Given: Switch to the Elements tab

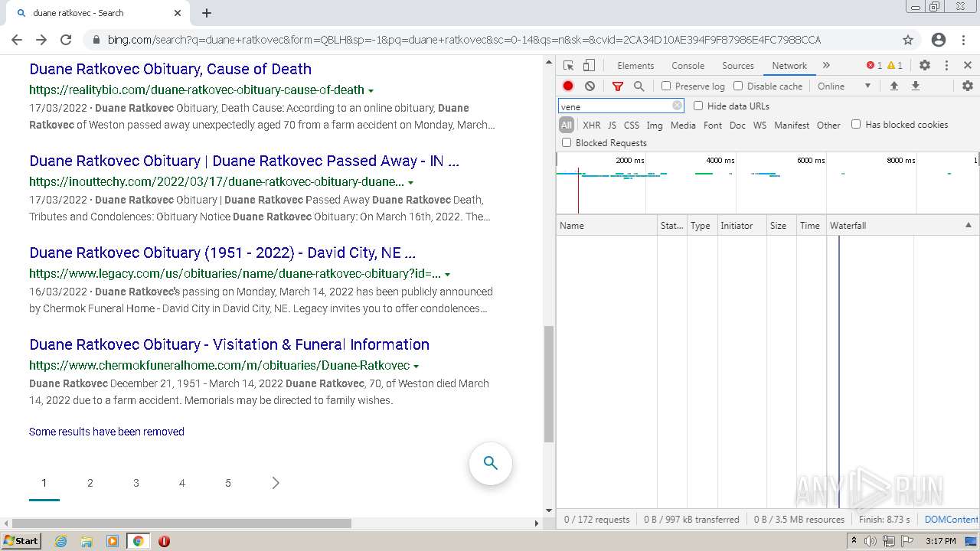Looking at the screenshot, I should [x=635, y=66].
